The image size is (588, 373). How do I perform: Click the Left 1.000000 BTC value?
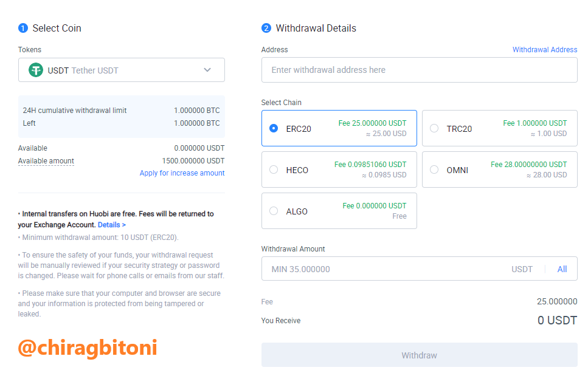[x=197, y=123]
